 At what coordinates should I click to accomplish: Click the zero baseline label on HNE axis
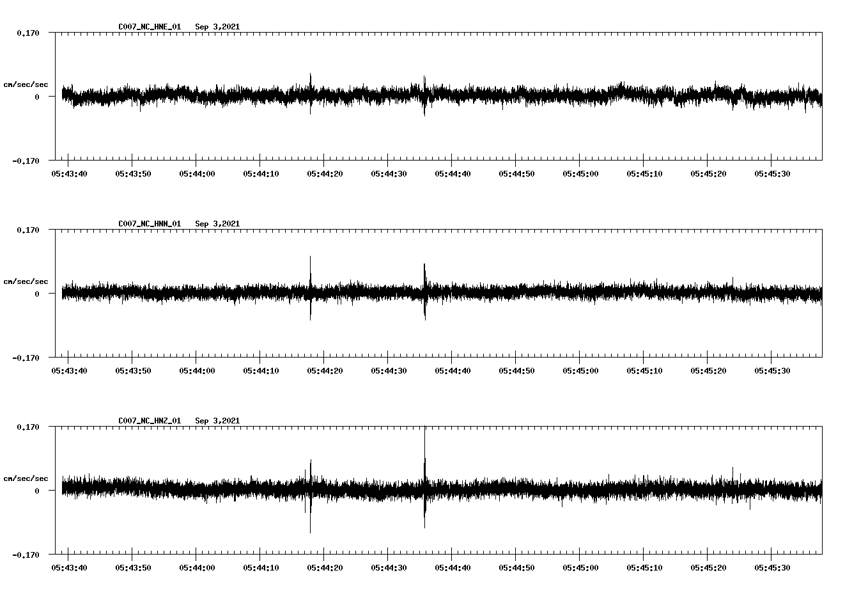36,97
